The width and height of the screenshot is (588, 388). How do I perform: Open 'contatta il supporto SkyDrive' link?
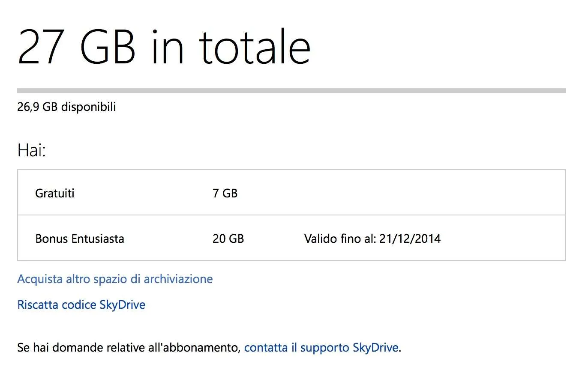321,347
